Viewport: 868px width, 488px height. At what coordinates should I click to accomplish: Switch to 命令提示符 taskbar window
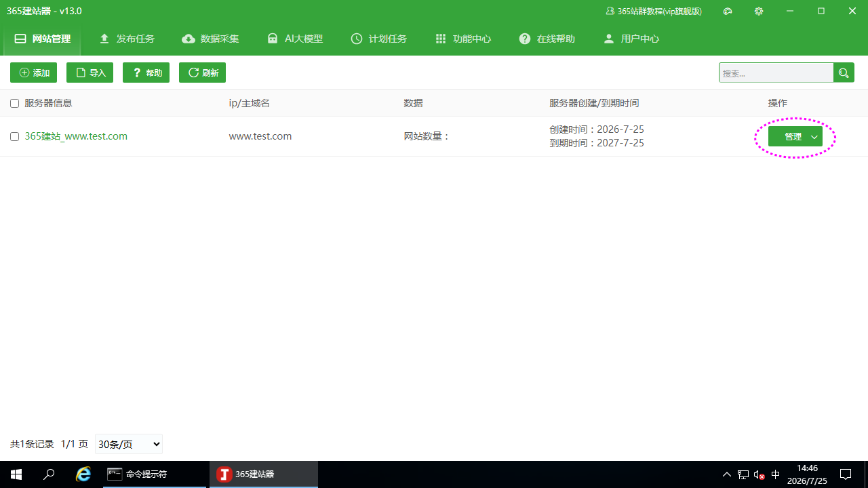155,474
